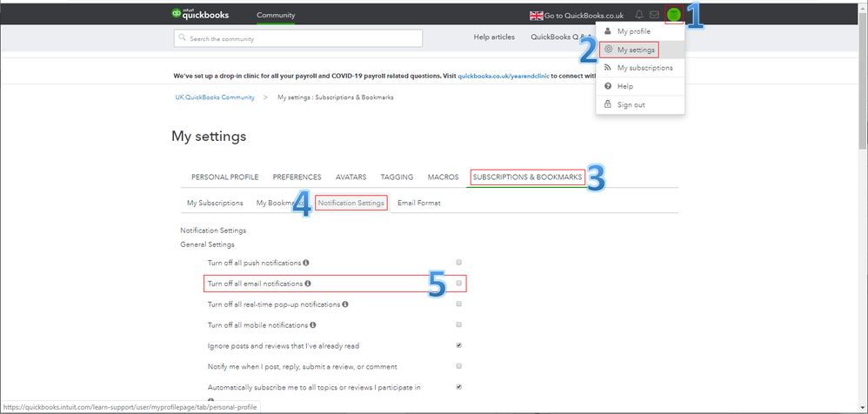Click the search magnifier icon
This screenshot has height=414, width=868.
(182, 39)
